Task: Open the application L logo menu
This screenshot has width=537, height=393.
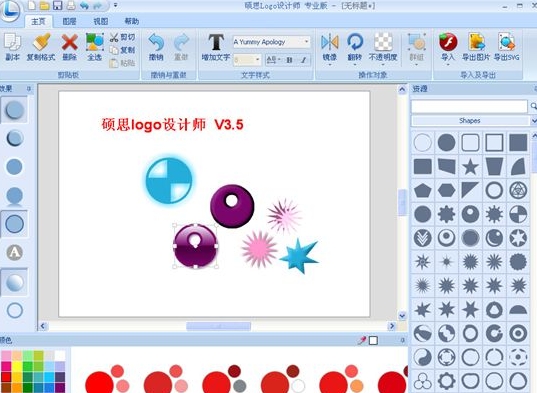Action: click(x=10, y=10)
